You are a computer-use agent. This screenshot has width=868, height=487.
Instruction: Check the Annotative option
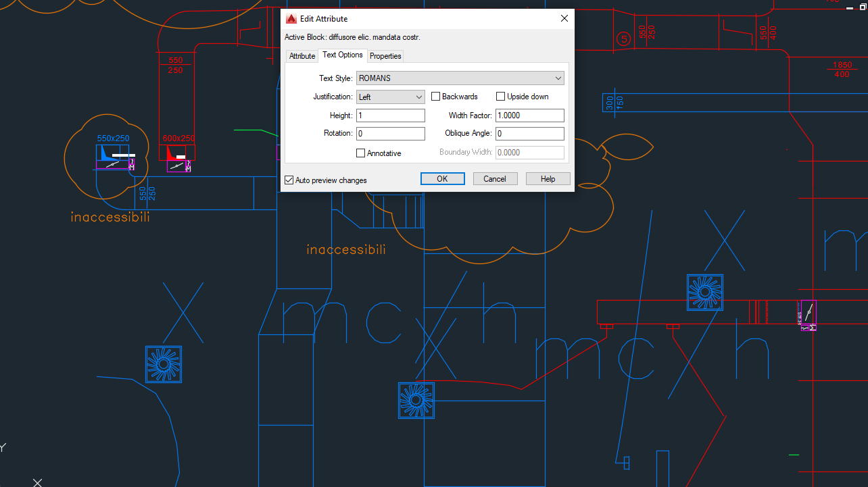pyautogui.click(x=360, y=153)
